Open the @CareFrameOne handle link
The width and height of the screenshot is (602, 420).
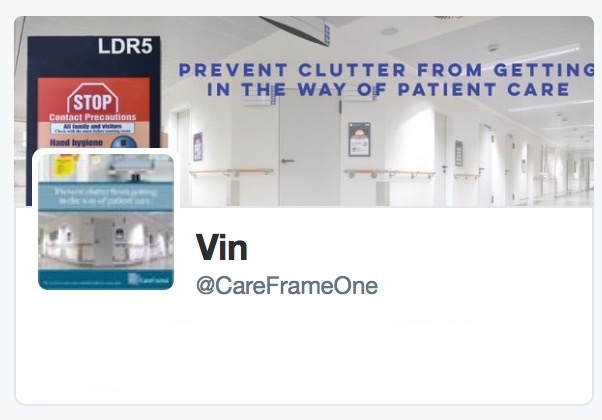click(x=287, y=286)
